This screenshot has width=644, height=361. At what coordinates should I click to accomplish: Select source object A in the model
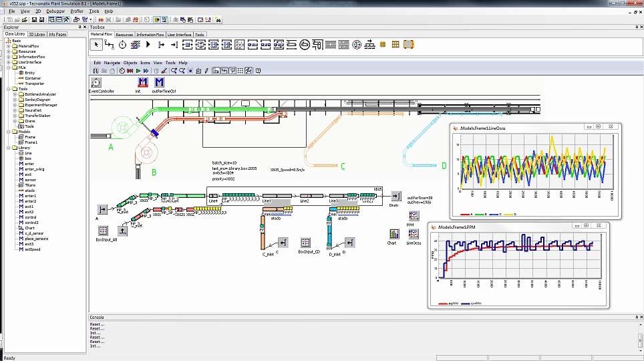[x=102, y=210]
